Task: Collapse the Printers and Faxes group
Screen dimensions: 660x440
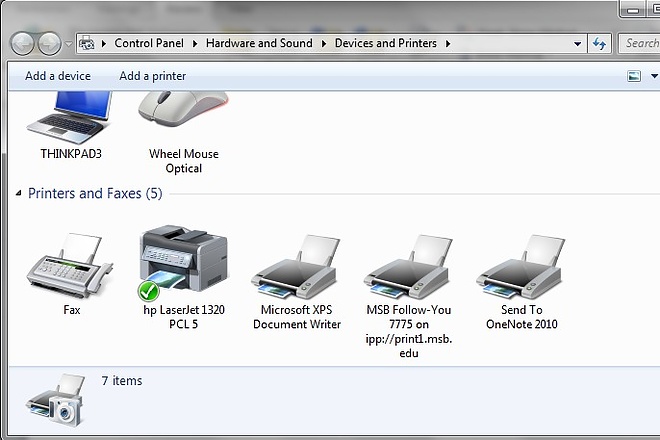Action: (19, 193)
